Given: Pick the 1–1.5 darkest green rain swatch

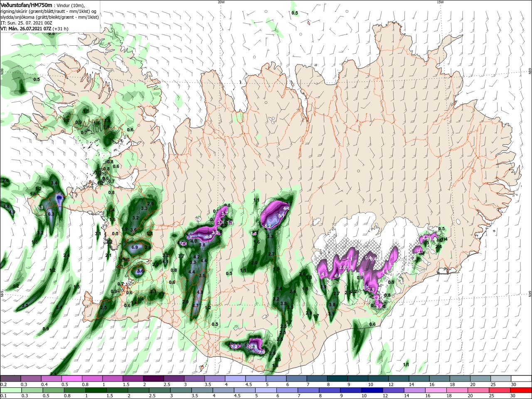Looking at the screenshot, I should [x=95, y=390].
